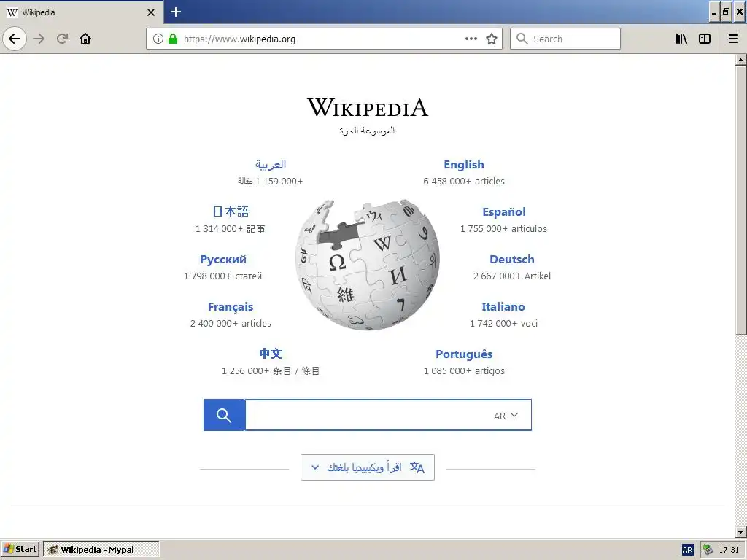Open page actions three-dot menu in address bar
Screen dimensions: 747x560
point(471,39)
